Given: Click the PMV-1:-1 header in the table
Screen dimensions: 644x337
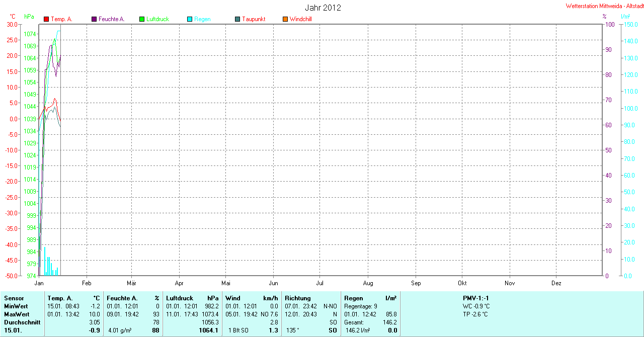Looking at the screenshot, I should [x=476, y=298].
